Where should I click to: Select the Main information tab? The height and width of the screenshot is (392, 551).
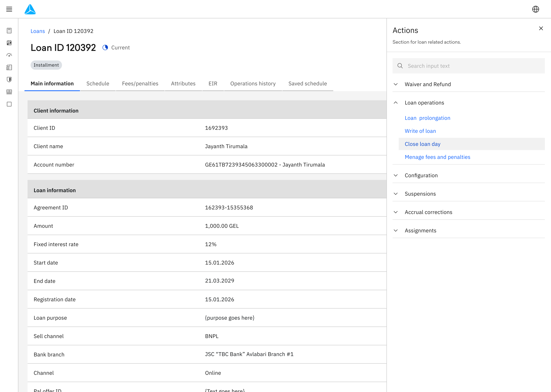click(52, 84)
